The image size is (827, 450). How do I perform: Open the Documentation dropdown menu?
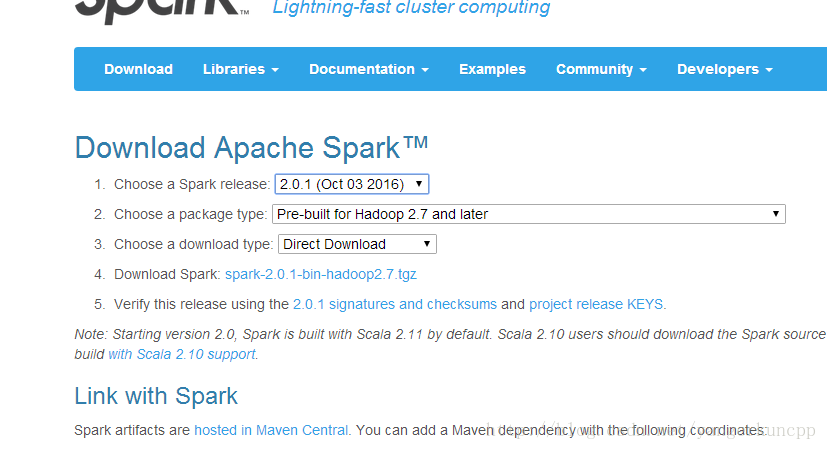pyautogui.click(x=369, y=69)
